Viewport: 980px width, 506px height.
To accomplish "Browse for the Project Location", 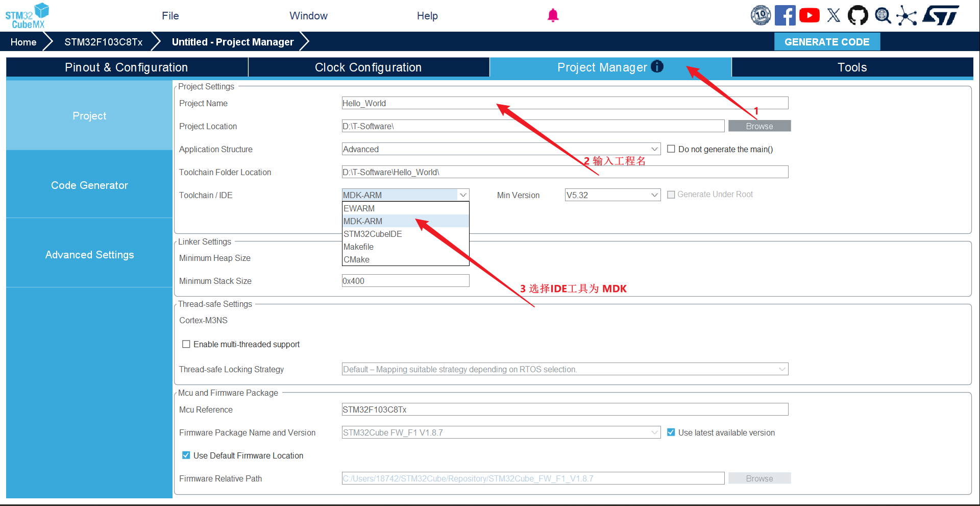I will pyautogui.click(x=759, y=126).
